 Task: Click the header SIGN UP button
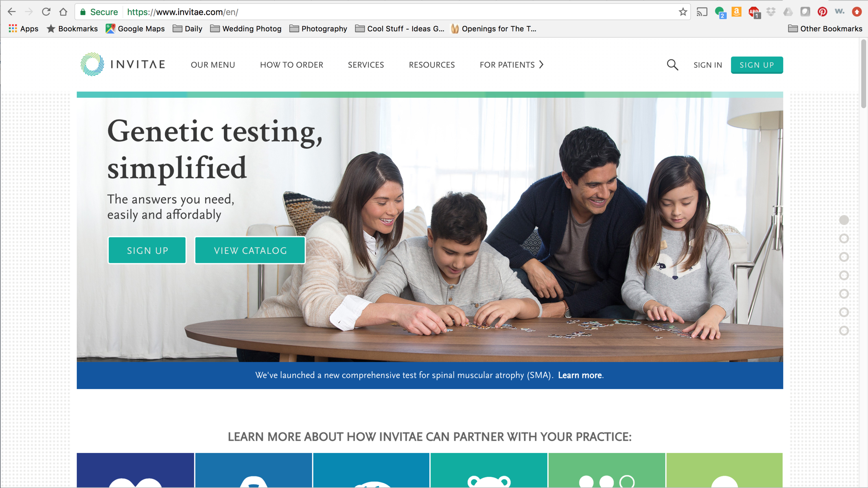pyautogui.click(x=757, y=65)
